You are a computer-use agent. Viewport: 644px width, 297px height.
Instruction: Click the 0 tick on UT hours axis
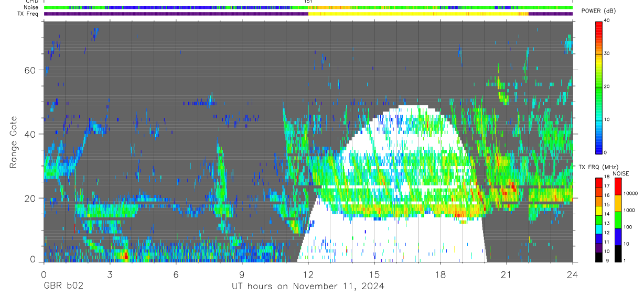point(44,274)
